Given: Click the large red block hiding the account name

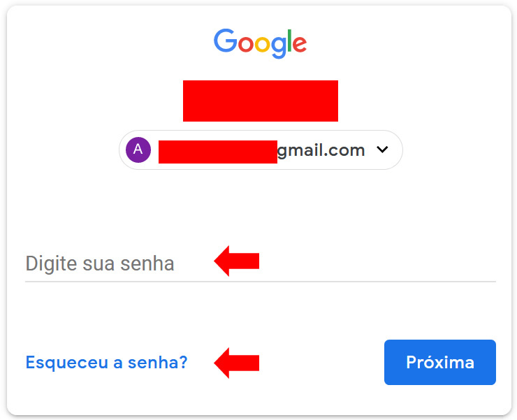Looking at the screenshot, I should (x=261, y=101).
